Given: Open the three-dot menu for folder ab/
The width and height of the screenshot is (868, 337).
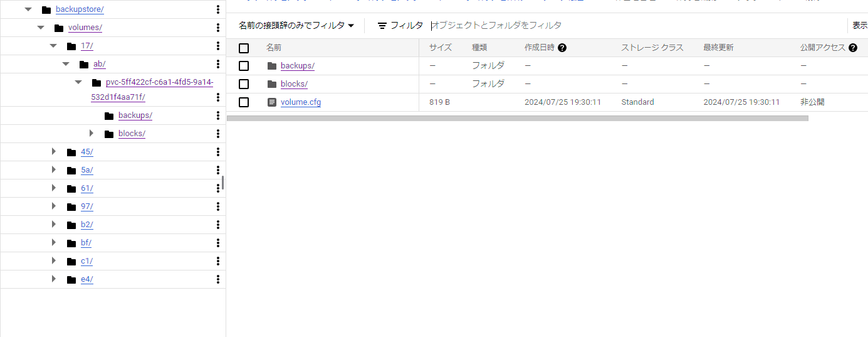Looking at the screenshot, I should pyautogui.click(x=217, y=64).
